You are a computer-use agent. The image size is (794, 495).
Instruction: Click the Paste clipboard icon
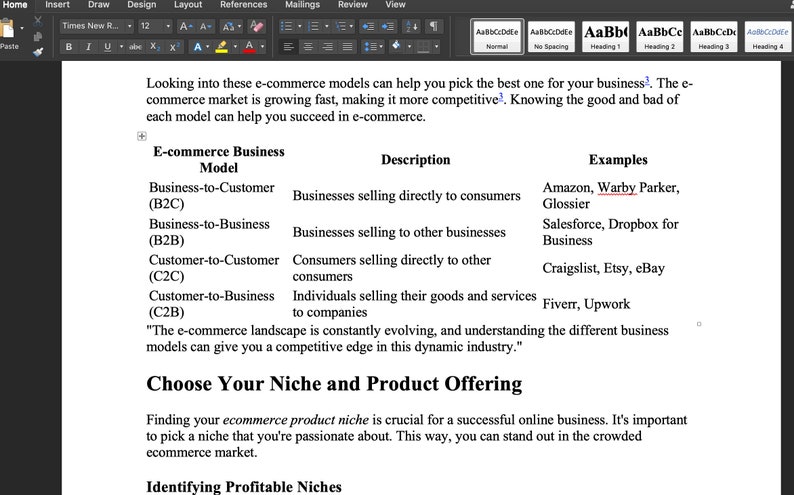[x=10, y=28]
